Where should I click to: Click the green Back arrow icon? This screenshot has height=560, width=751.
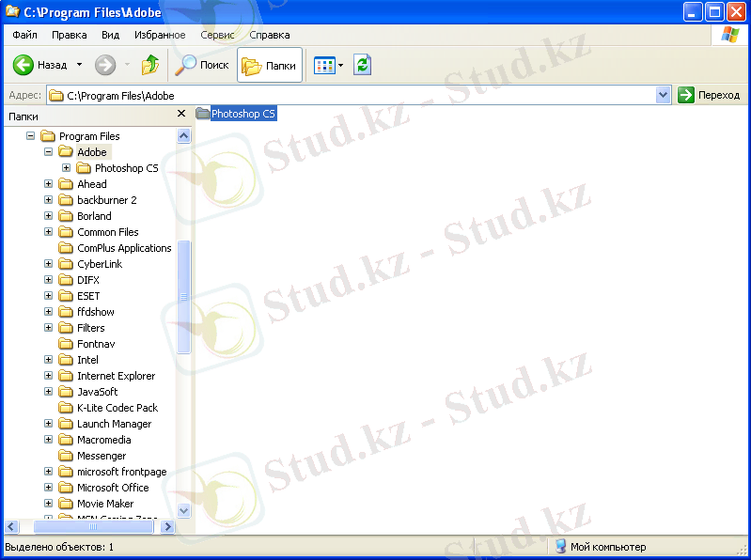click(x=23, y=65)
